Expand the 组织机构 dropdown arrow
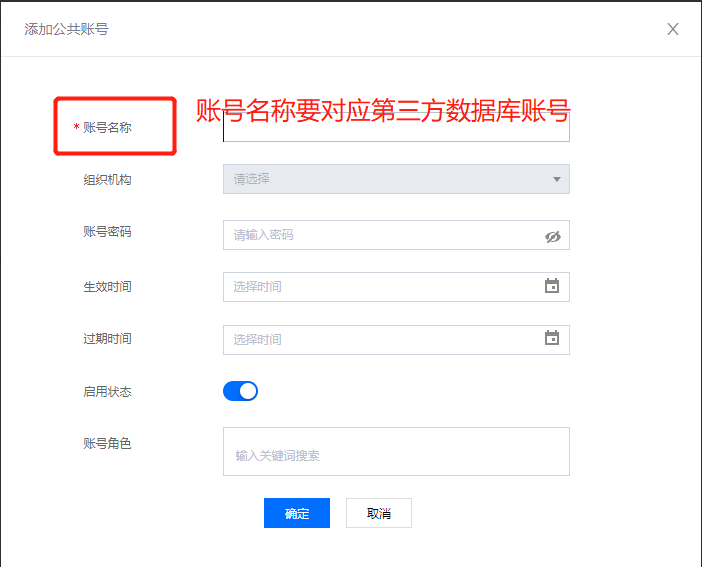This screenshot has height=567, width=702. 556,179
